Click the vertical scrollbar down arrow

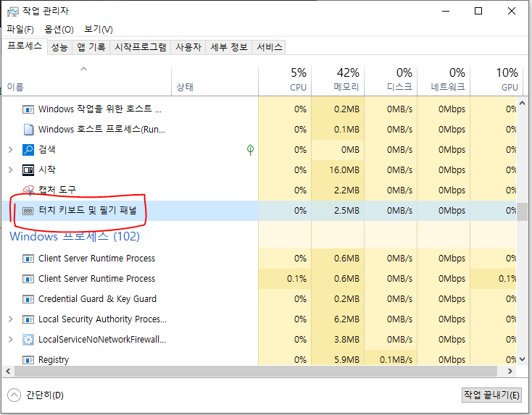[x=522, y=359]
